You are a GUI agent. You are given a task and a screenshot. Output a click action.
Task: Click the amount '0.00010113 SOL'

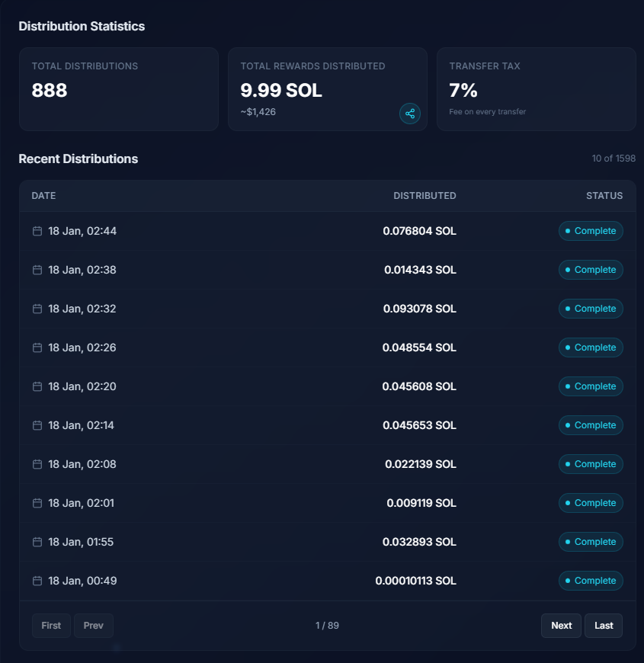point(415,581)
